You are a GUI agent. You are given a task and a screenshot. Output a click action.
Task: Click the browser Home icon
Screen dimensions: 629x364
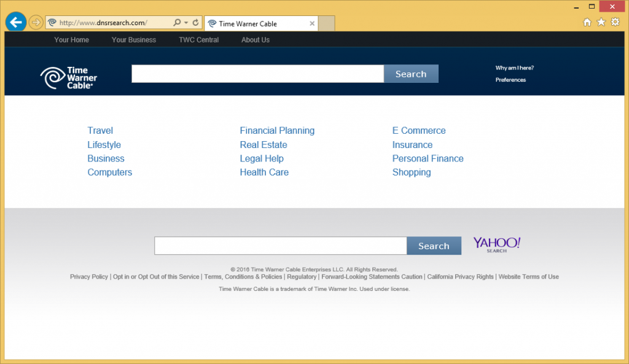point(587,22)
